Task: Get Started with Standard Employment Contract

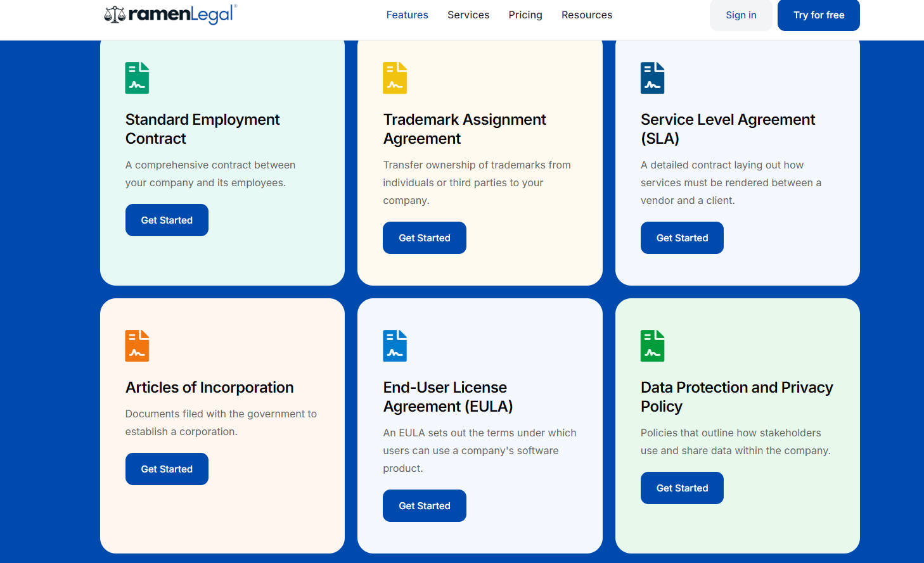Action: pos(167,220)
